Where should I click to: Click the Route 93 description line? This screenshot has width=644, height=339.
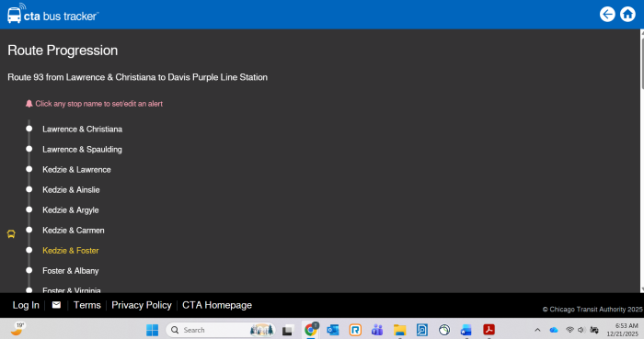tap(138, 77)
